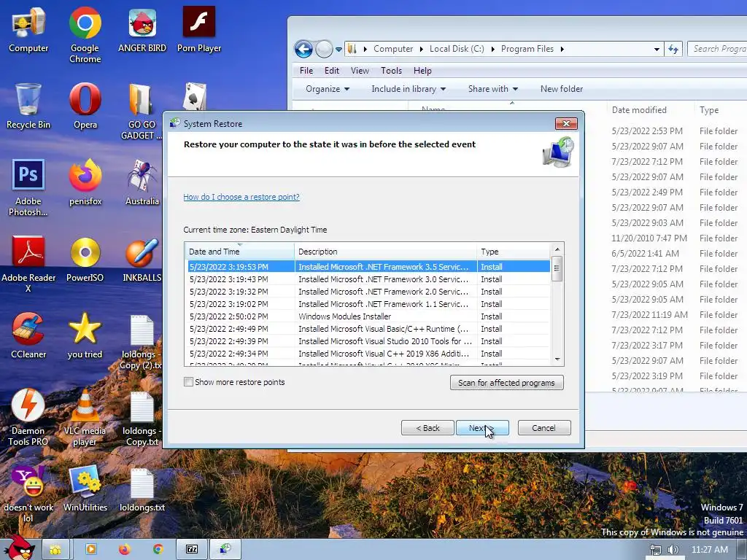Expand the Organize dropdown in Explorer
747x560 pixels.
coord(328,89)
